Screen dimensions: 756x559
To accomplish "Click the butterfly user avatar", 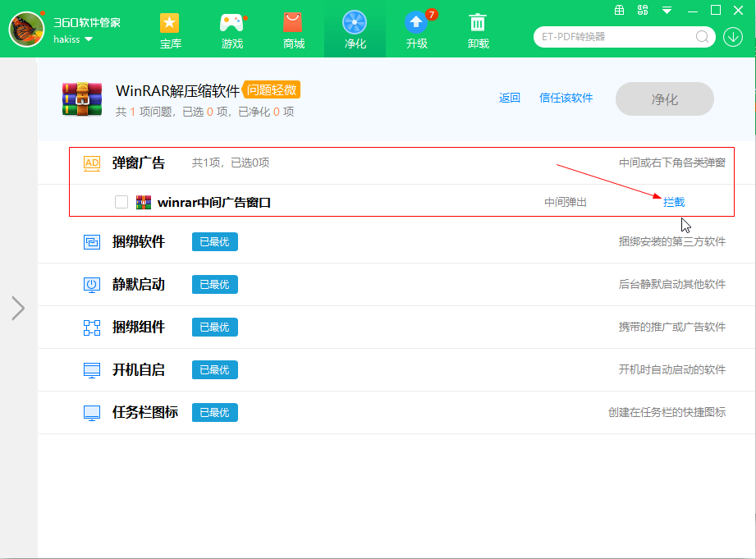I will (26, 30).
